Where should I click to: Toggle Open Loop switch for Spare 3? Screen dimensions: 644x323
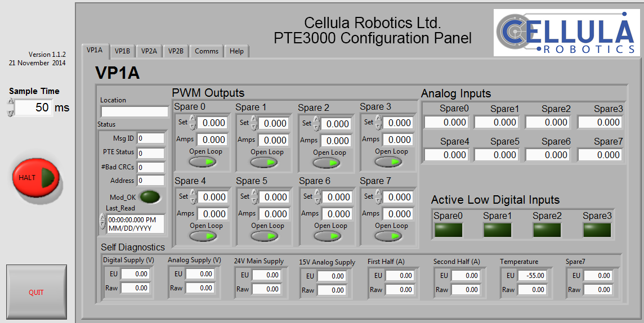[388, 161]
